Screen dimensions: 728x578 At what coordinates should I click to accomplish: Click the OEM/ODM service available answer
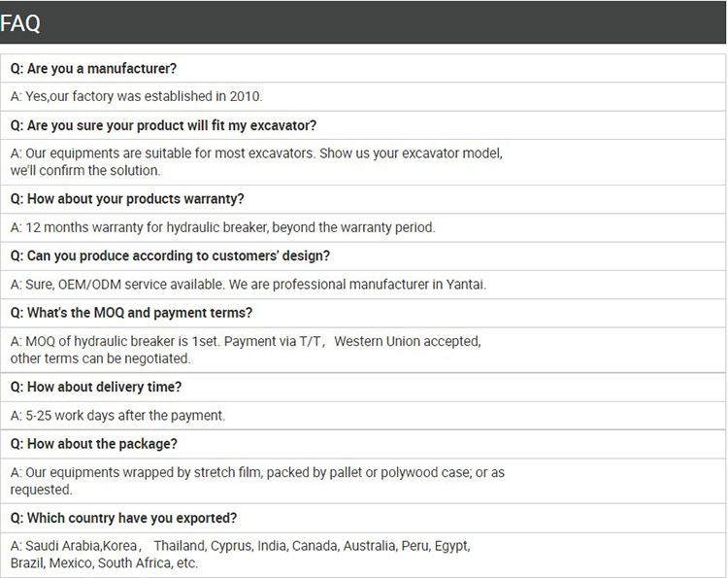(248, 285)
